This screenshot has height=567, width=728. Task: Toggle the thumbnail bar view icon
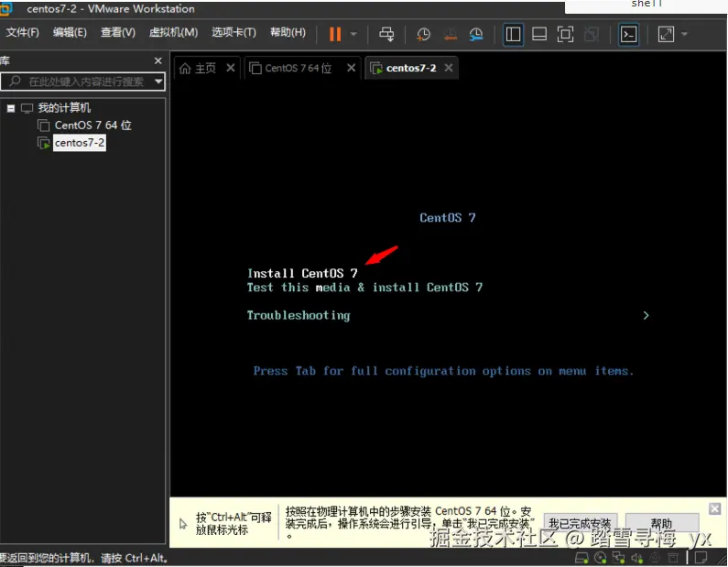[539, 35]
